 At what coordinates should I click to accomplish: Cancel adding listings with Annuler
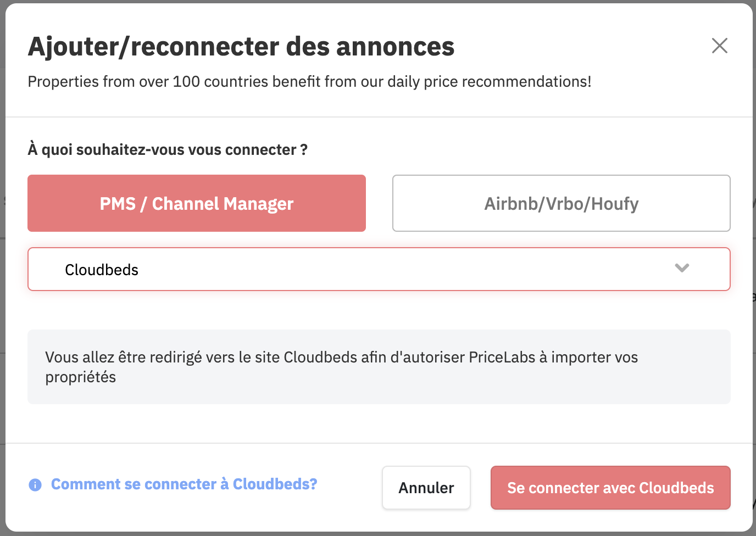tap(426, 488)
